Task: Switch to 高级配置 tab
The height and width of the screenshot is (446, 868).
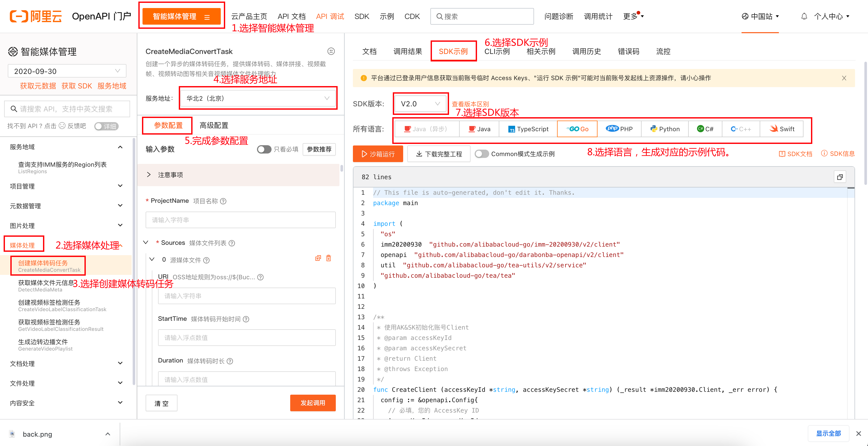Action: point(214,126)
